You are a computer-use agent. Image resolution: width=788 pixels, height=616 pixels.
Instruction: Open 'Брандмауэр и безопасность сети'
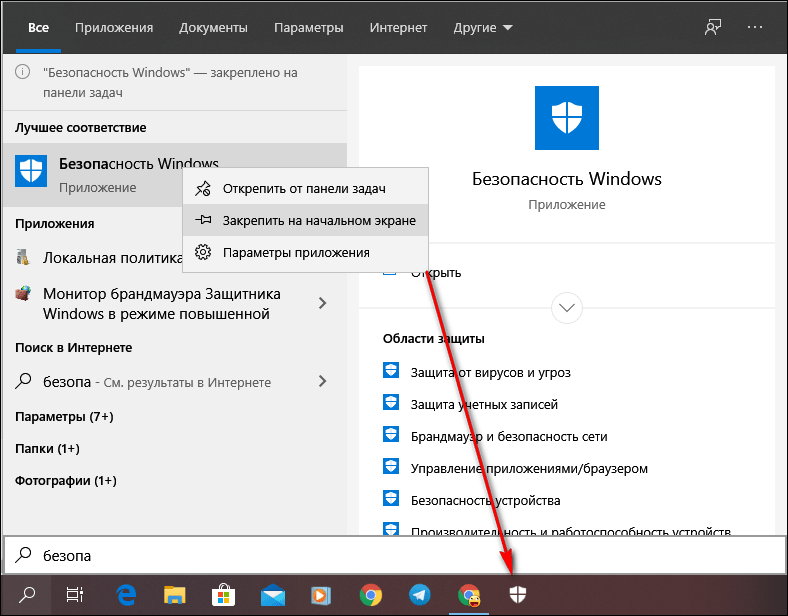509,437
